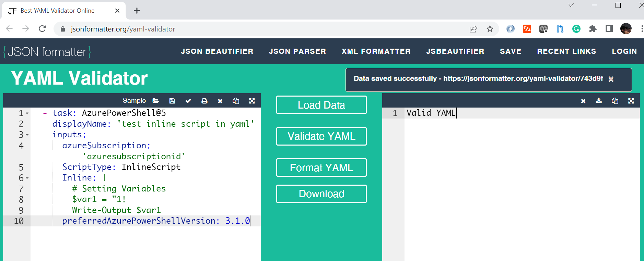Image resolution: width=644 pixels, height=261 pixels.
Task: Open a new browser tab
Action: (x=137, y=11)
